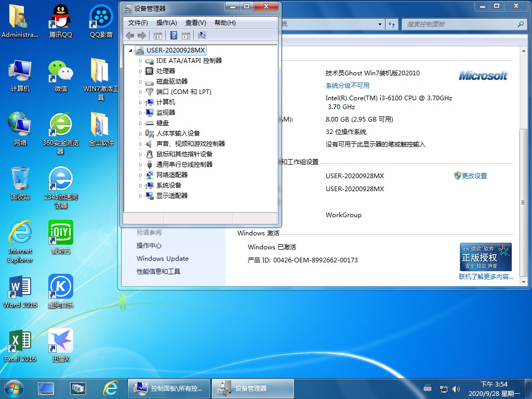Click the blue Help icon in toolbar
532x399 pixels.
click(174, 35)
